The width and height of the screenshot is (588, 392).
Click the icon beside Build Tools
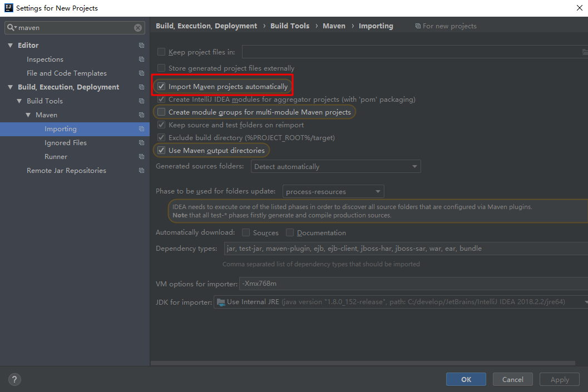(141, 101)
